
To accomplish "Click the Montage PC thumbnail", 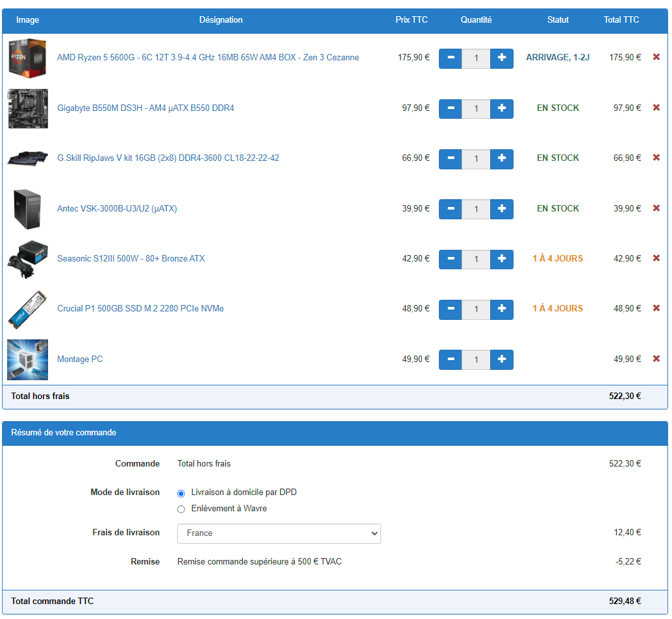I will pyautogui.click(x=28, y=360).
